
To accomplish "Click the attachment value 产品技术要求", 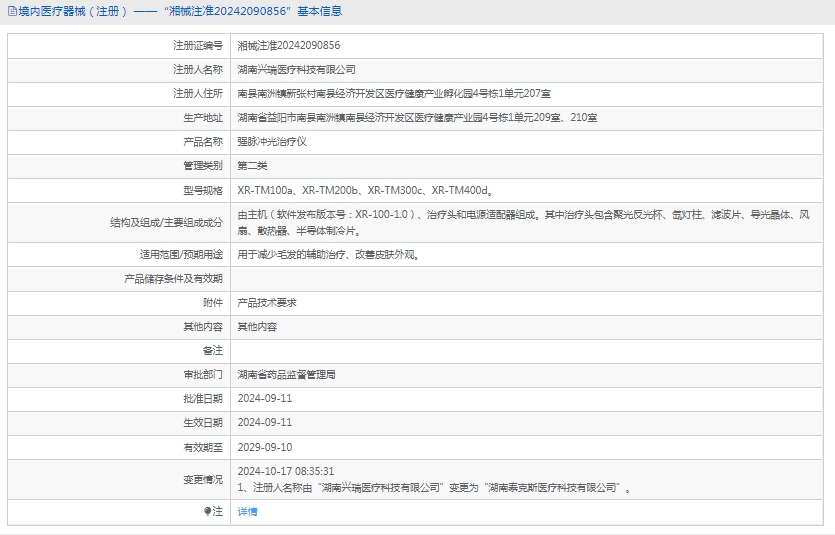I will (x=266, y=302).
